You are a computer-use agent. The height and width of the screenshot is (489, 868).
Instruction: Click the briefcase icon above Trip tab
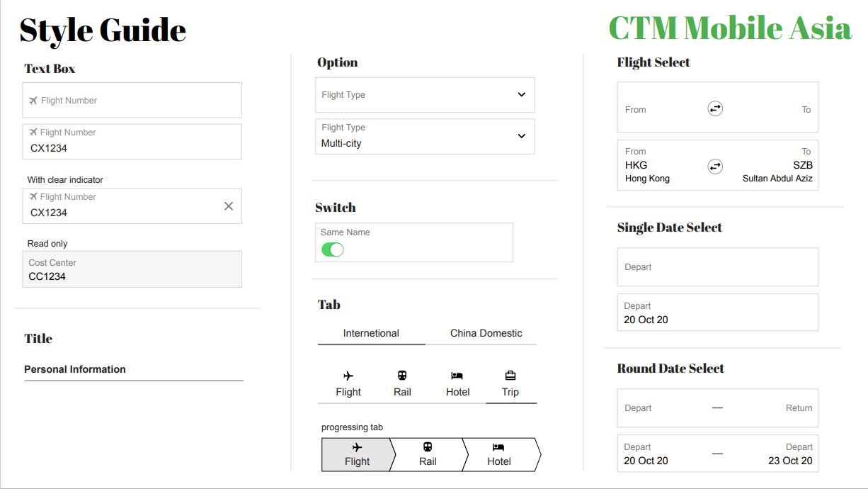tap(510, 376)
